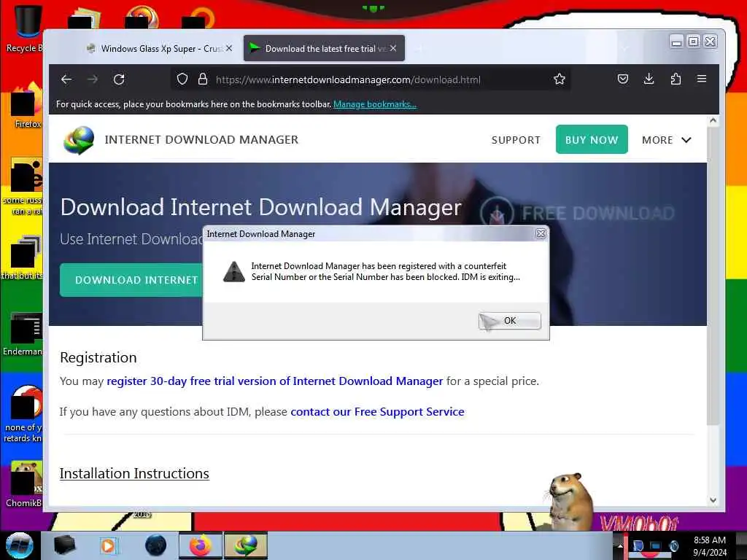
Task: Click the vertical scrollbar thumb
Action: (x=713, y=276)
